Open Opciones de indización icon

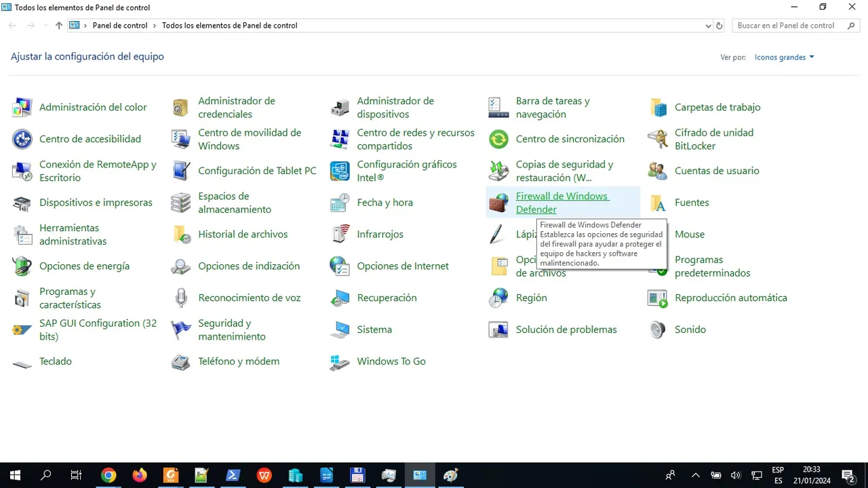[x=181, y=266]
